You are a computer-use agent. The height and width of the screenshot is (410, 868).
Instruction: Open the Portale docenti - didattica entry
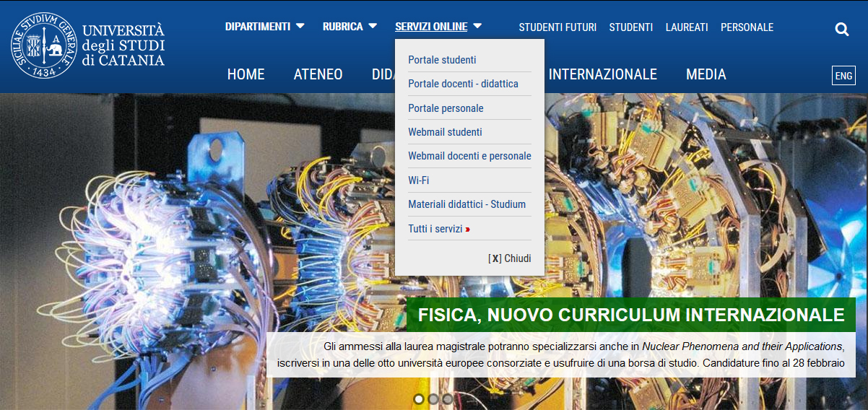click(x=463, y=84)
